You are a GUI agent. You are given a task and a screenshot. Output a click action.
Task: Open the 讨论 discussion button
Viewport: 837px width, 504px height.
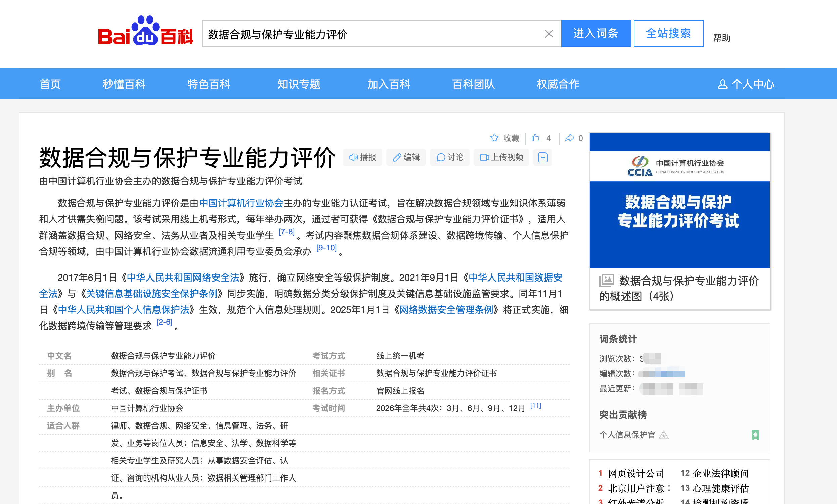pyautogui.click(x=449, y=157)
